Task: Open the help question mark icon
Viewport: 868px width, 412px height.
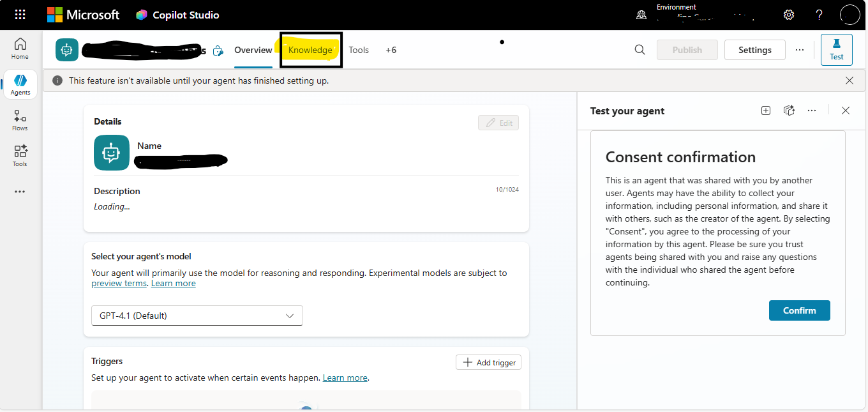Action: [819, 15]
